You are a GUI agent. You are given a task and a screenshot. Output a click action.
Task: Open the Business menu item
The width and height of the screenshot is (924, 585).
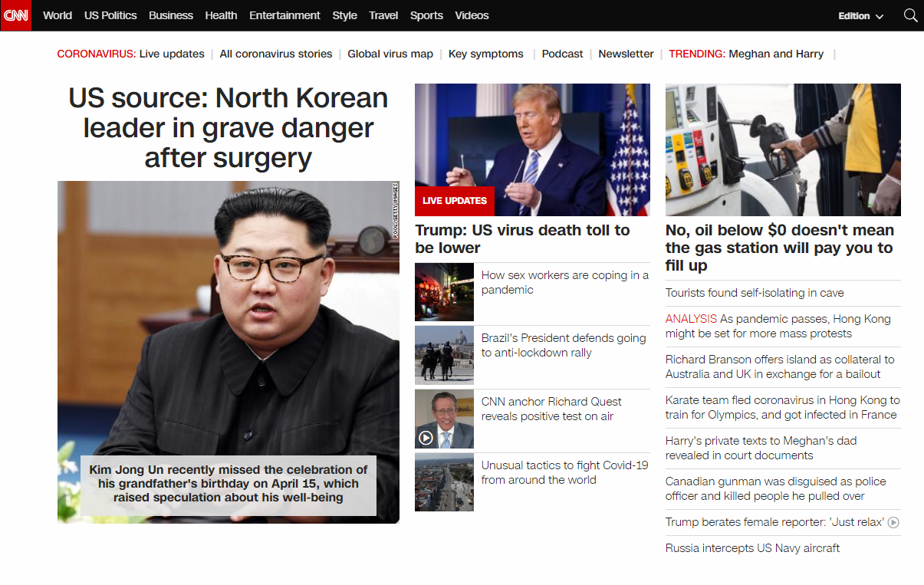(171, 15)
